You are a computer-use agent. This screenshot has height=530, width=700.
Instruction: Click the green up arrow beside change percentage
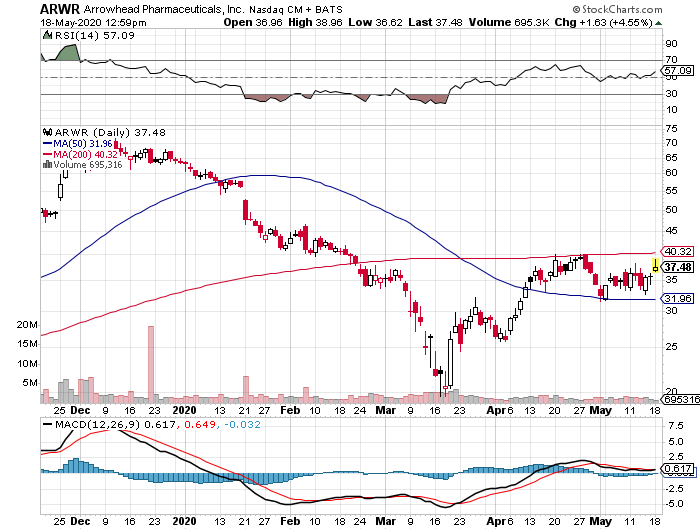pos(658,23)
